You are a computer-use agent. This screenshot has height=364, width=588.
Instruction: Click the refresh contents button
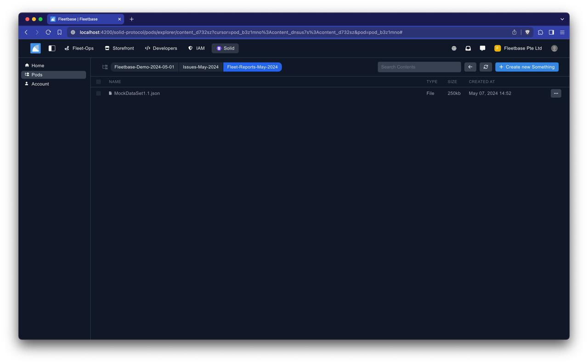pyautogui.click(x=486, y=67)
